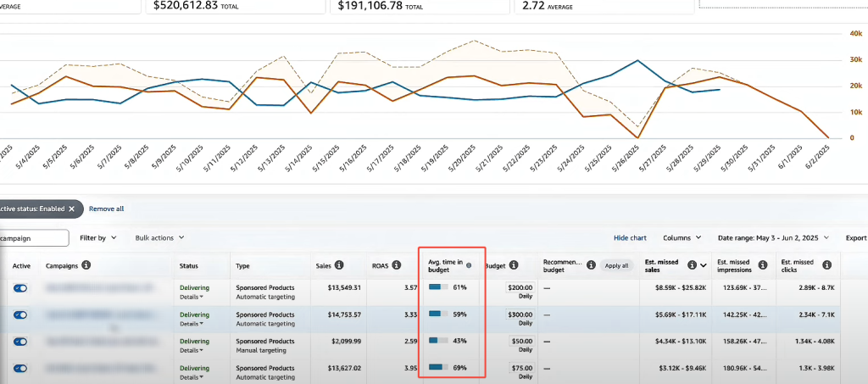868x384 pixels.
Task: Expand the Bulk actions dropdown
Action: [x=159, y=238]
